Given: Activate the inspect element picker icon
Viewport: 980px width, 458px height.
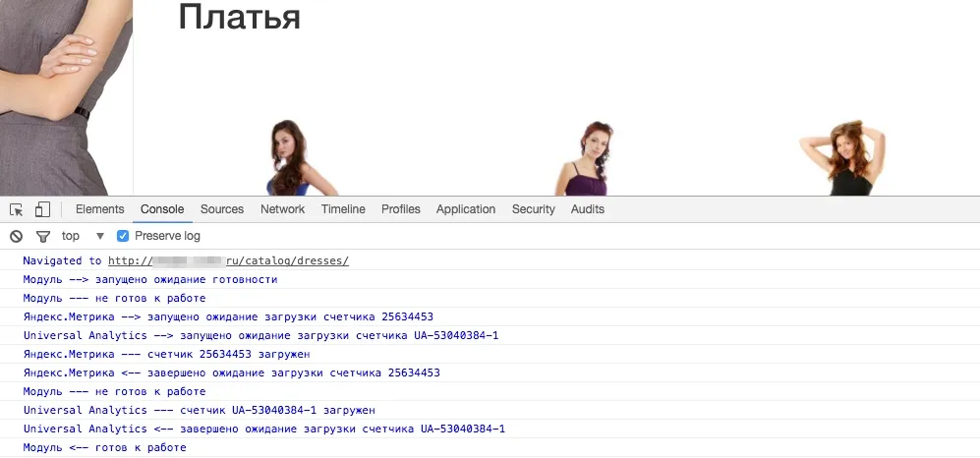Looking at the screenshot, I should (x=17, y=209).
